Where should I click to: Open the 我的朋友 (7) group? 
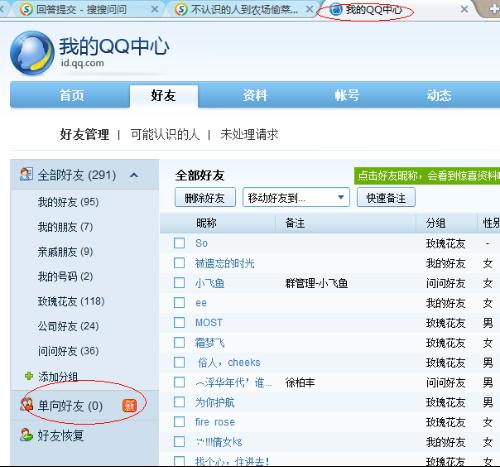(x=65, y=227)
